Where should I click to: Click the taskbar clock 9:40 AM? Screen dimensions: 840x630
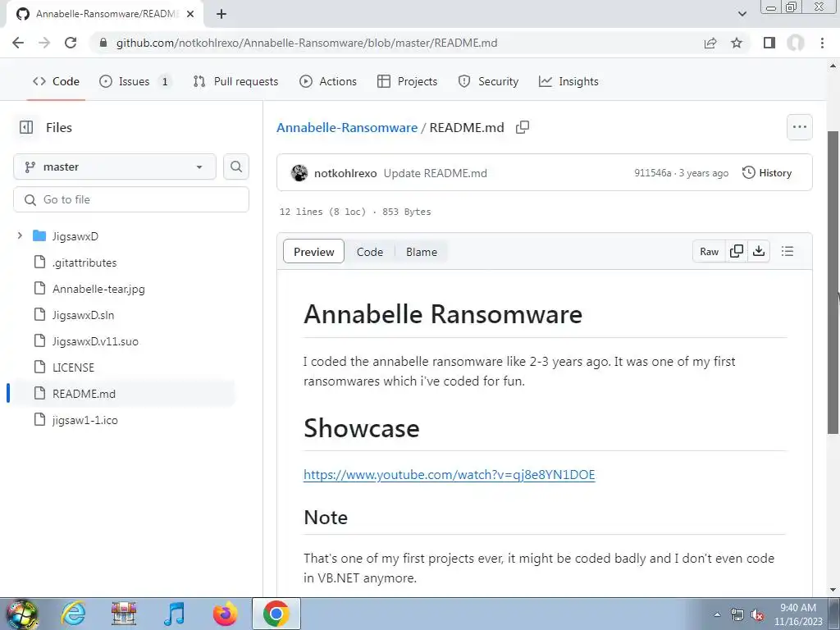pos(798,614)
